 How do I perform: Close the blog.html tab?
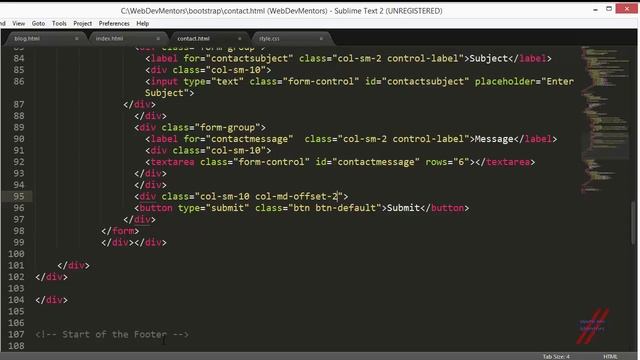76,38
